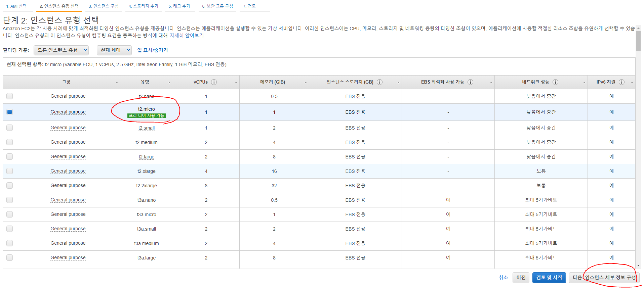Click the IPv6 지원 column sort arrow
Image resolution: width=644 pixels, height=289 pixels.
[632, 83]
